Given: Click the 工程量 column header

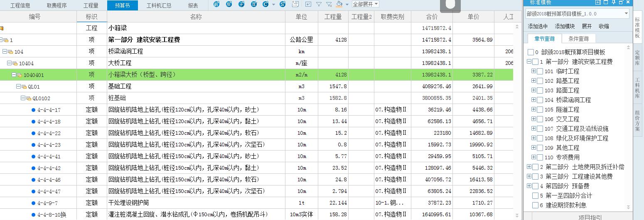Looking at the screenshot, I should (x=333, y=17).
